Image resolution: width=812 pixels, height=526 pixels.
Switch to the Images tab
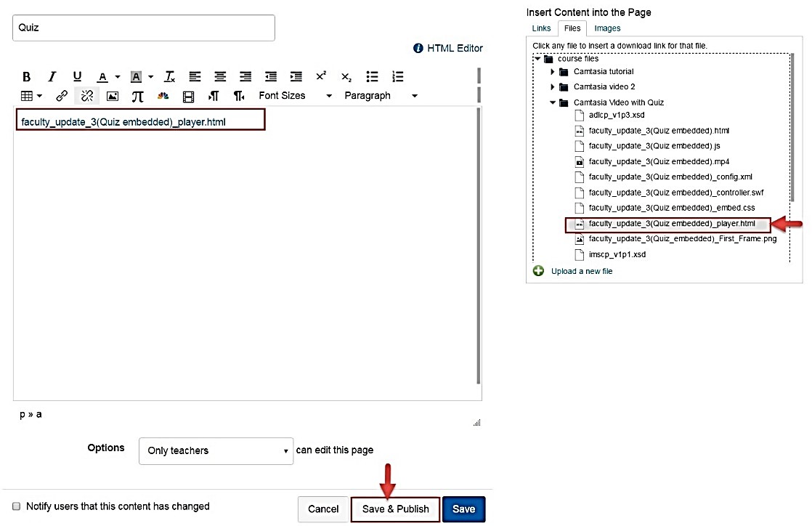607,28
